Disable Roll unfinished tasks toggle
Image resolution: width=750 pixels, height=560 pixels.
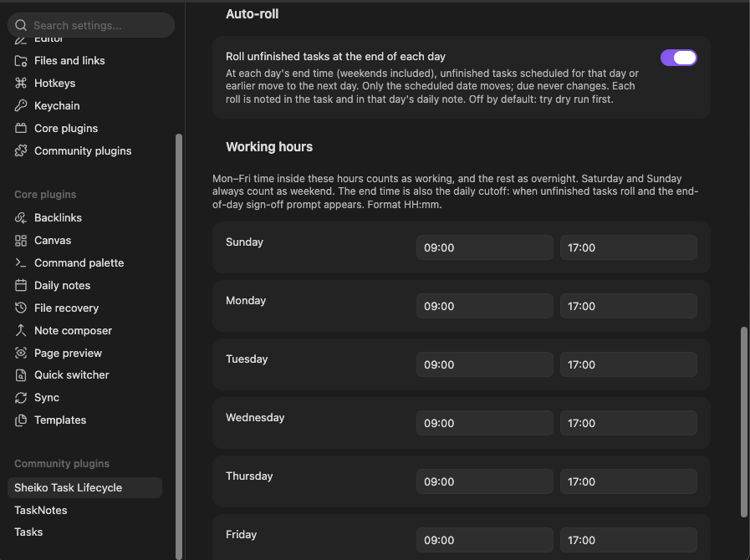678,58
